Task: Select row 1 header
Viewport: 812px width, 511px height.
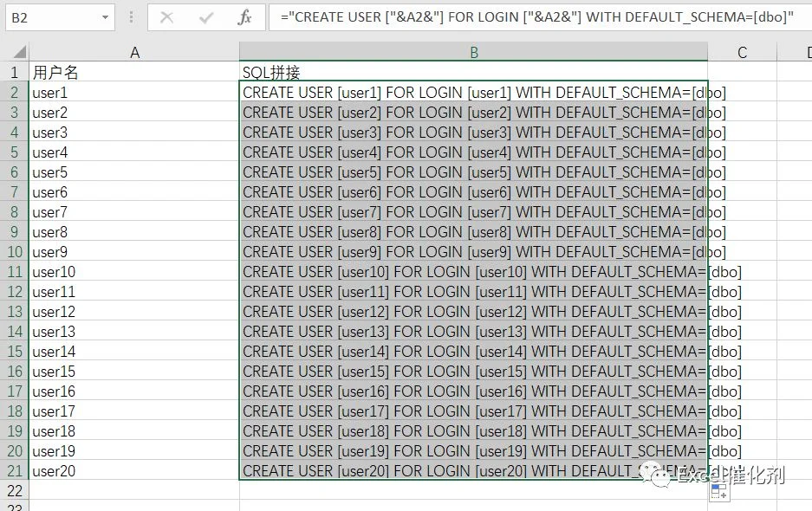Action: pos(15,72)
